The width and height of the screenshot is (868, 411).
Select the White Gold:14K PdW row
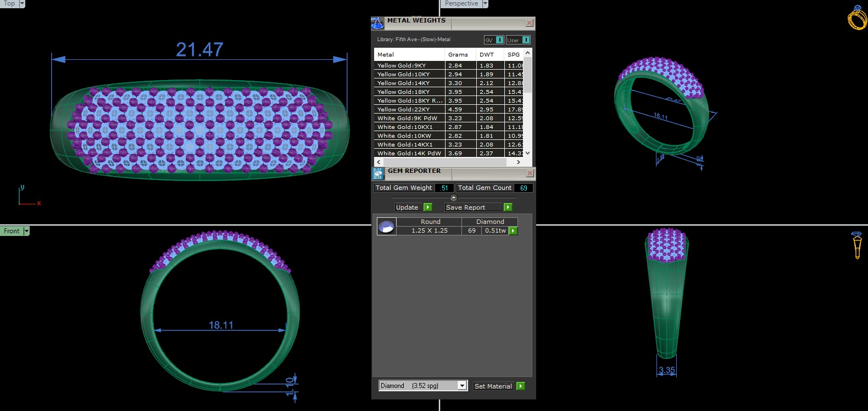449,153
